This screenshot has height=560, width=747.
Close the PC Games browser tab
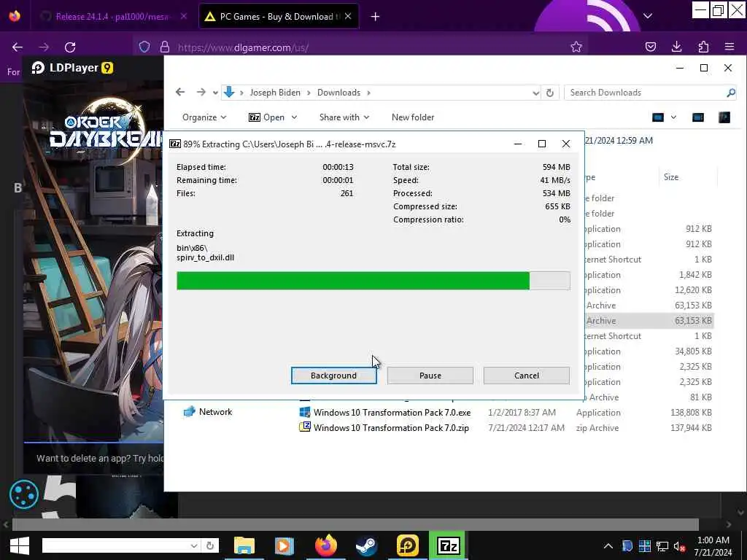pos(348,16)
